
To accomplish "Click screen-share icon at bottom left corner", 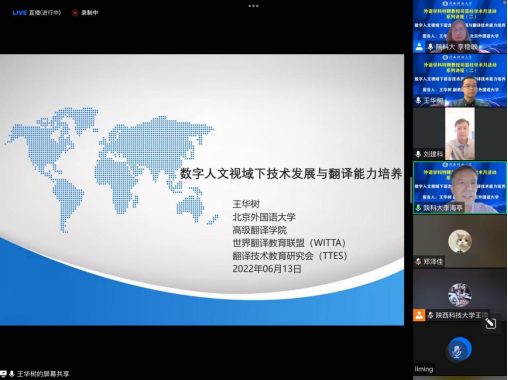I will click(3, 374).
